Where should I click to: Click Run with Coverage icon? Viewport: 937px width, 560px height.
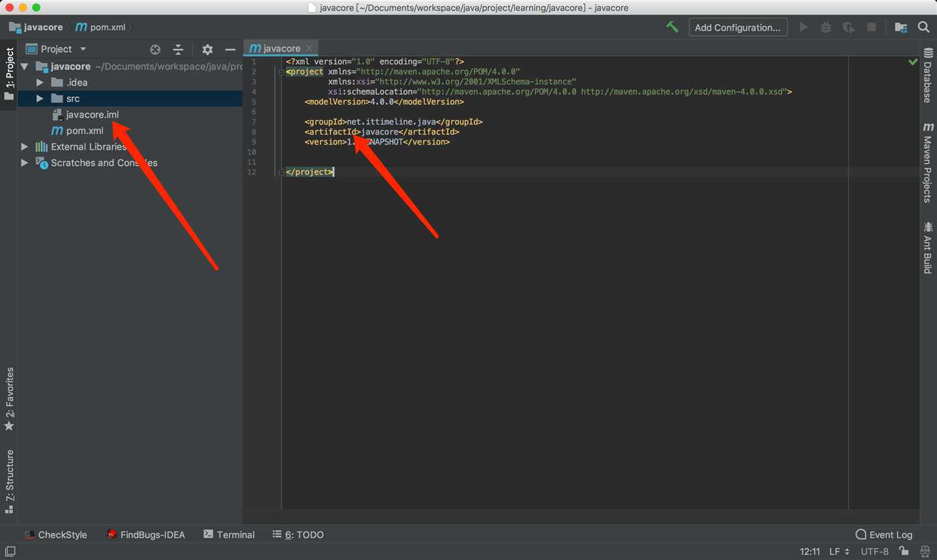coord(849,27)
